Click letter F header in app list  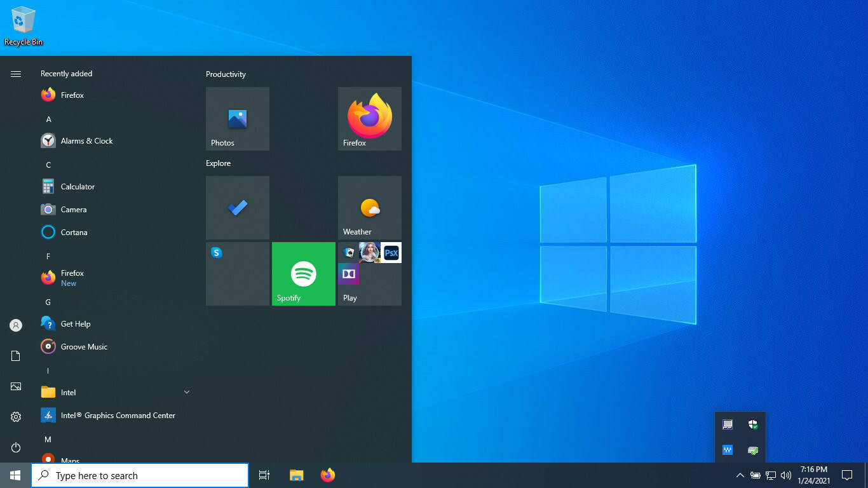tap(48, 257)
